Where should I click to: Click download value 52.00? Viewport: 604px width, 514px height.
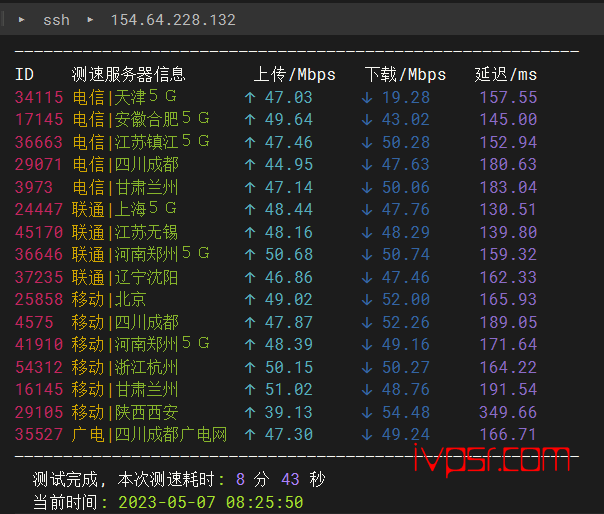(x=406, y=299)
